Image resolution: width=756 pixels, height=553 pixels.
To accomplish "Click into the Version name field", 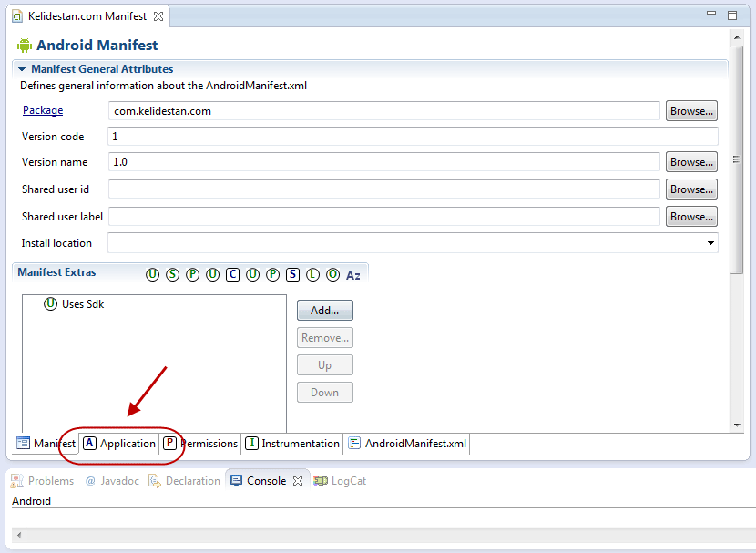I will click(x=383, y=162).
